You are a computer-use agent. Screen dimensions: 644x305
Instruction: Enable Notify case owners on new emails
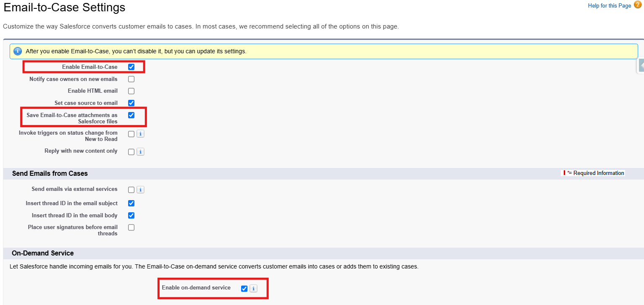pos(131,79)
